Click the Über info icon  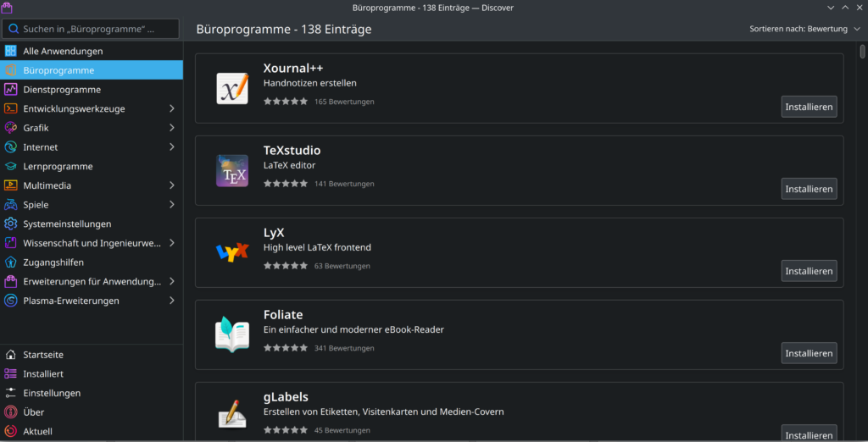click(x=10, y=412)
